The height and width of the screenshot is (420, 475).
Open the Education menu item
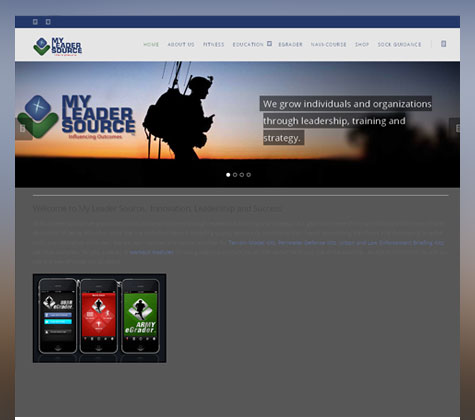[248, 44]
